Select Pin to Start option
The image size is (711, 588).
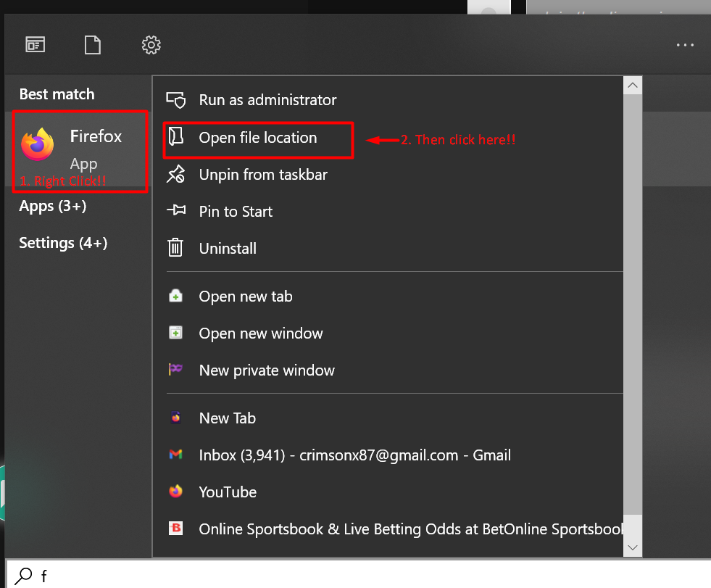[x=236, y=212]
